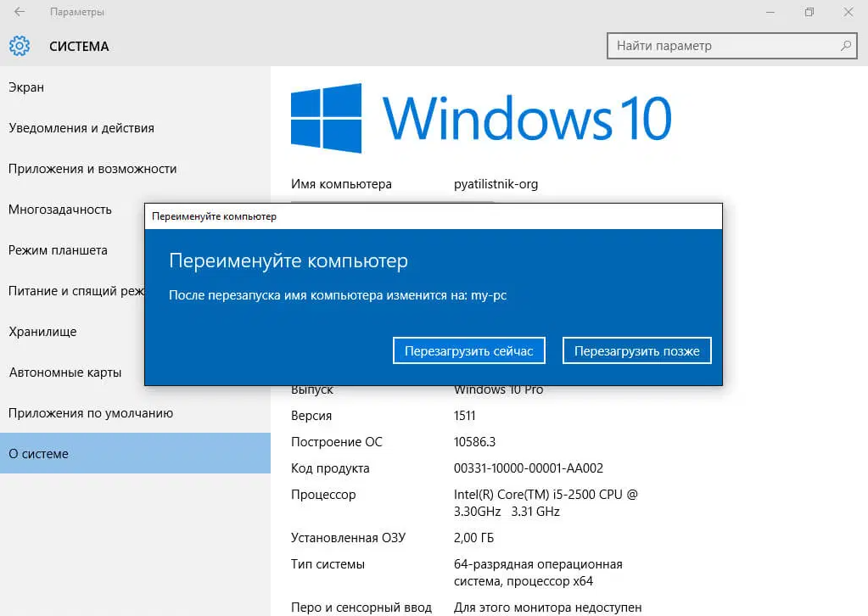Select Режим планшета in the sidebar
The image size is (868, 616).
(58, 250)
